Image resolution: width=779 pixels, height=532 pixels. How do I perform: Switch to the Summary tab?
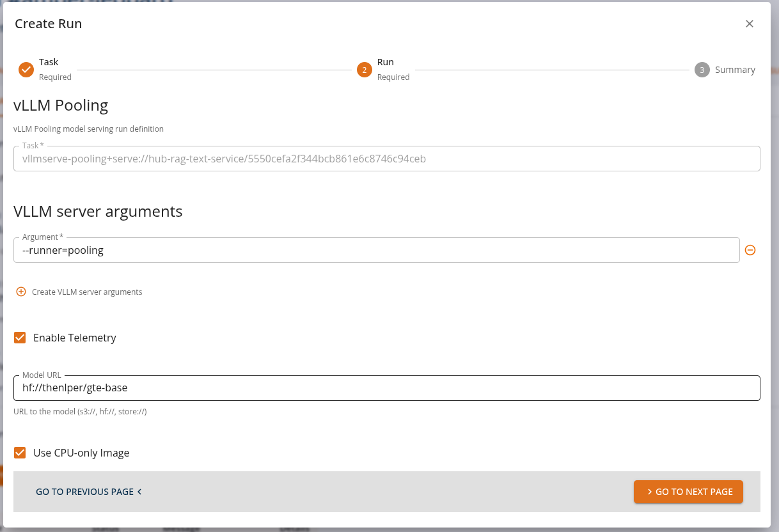click(736, 70)
